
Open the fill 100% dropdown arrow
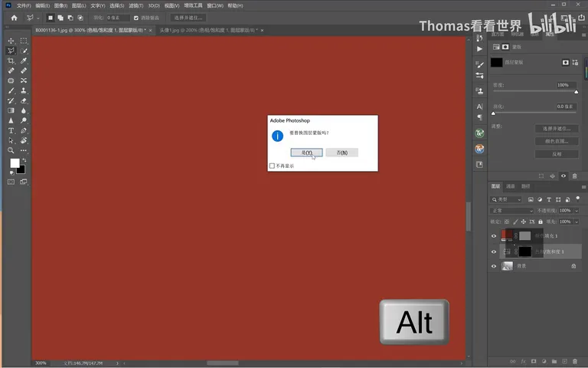[x=577, y=222]
